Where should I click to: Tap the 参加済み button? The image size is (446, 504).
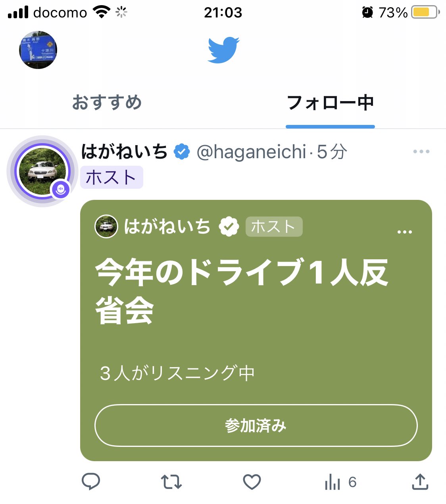click(x=256, y=425)
